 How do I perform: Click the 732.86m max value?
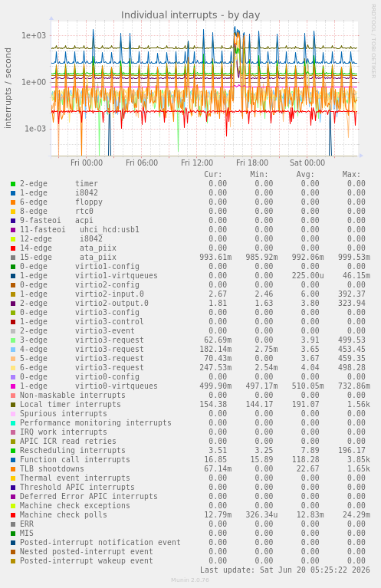pos(354,386)
